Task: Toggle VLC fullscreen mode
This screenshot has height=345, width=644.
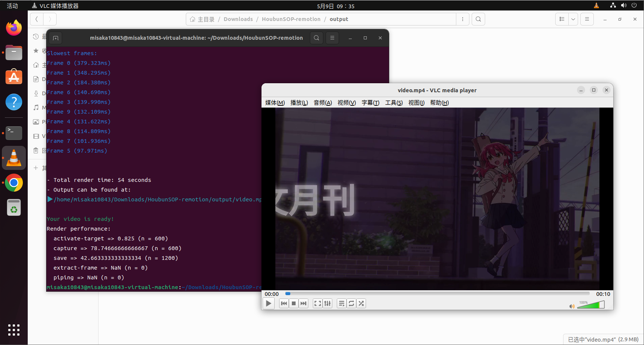Action: pyautogui.click(x=318, y=303)
